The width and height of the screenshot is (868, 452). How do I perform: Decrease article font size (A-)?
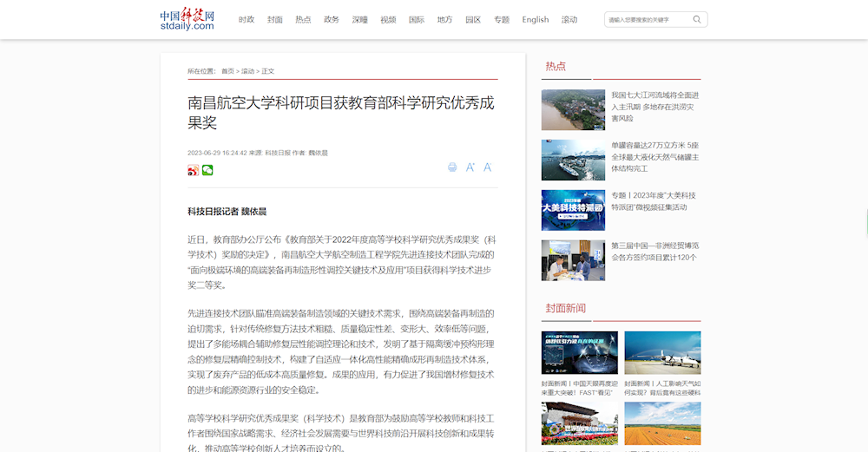coord(487,167)
